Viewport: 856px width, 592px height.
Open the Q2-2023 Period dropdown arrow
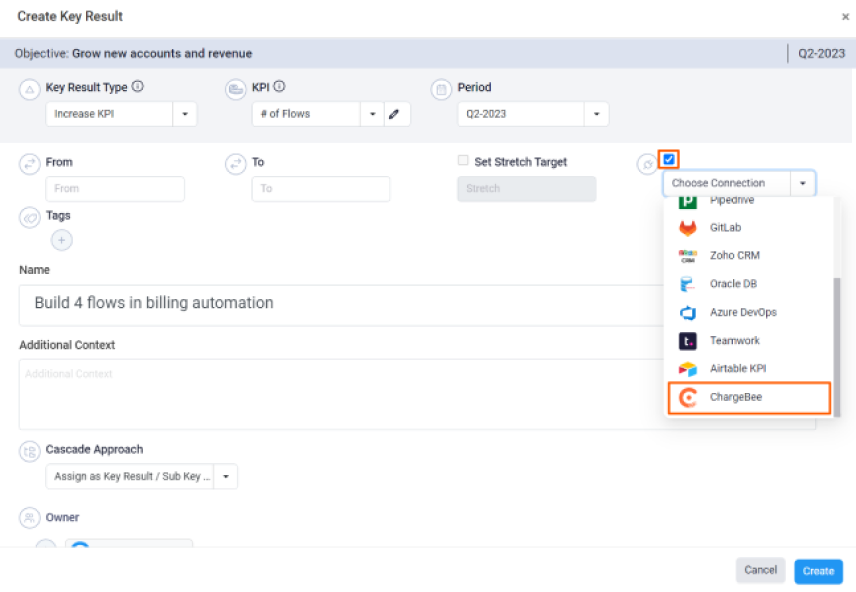pyautogui.click(x=597, y=114)
